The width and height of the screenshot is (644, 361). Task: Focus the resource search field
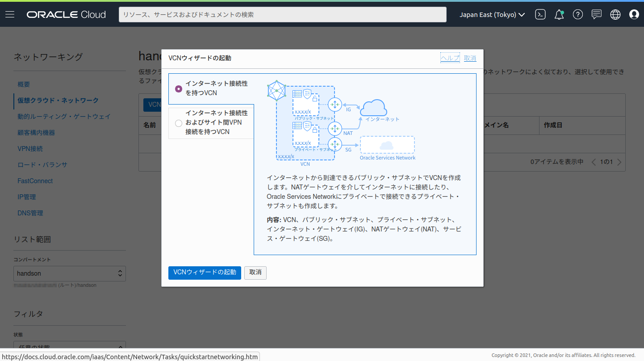282,15
